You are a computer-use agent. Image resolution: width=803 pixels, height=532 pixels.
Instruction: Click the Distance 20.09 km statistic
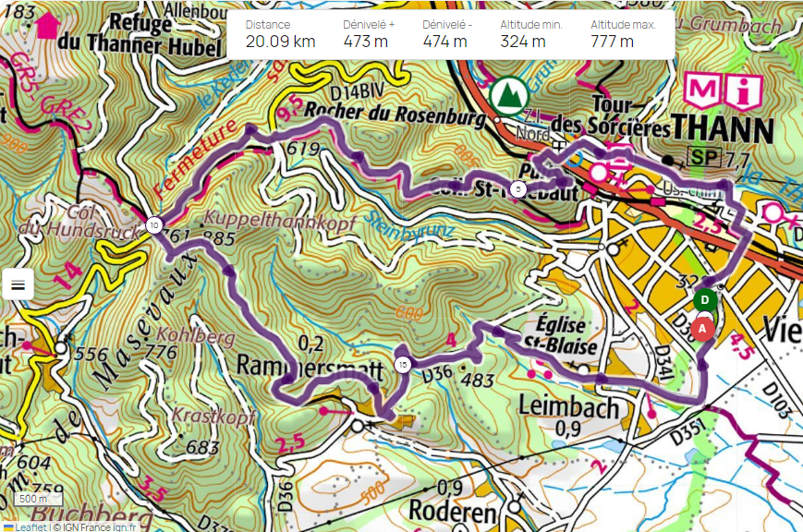tap(280, 34)
